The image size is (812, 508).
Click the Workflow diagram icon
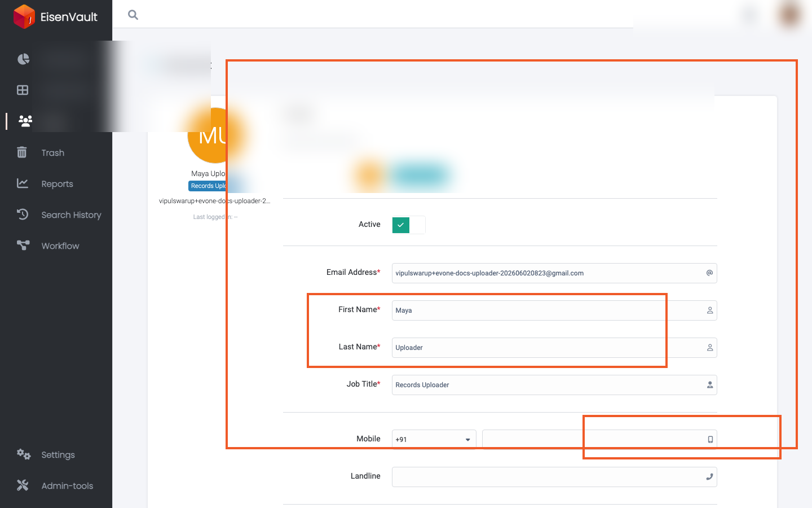[x=23, y=246]
